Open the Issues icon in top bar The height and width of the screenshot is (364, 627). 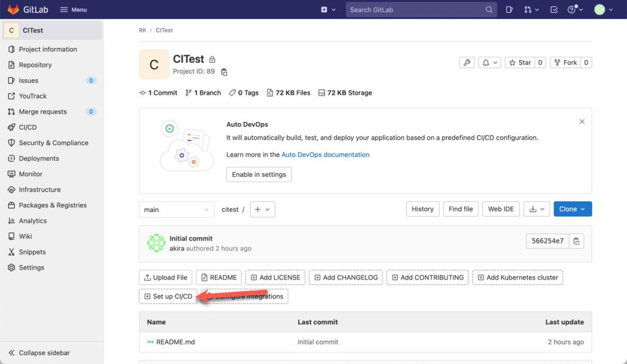point(509,10)
